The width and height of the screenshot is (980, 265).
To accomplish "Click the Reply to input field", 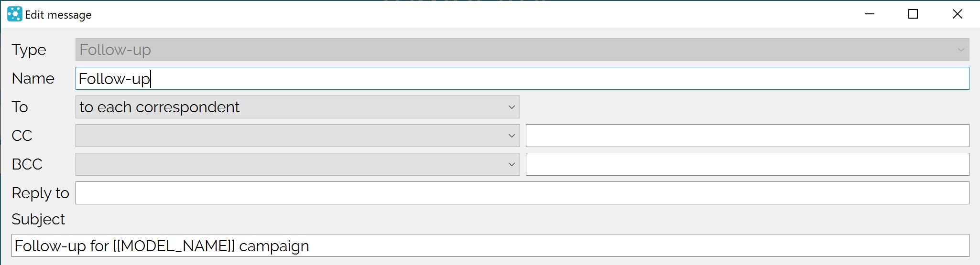I will pyautogui.click(x=522, y=193).
